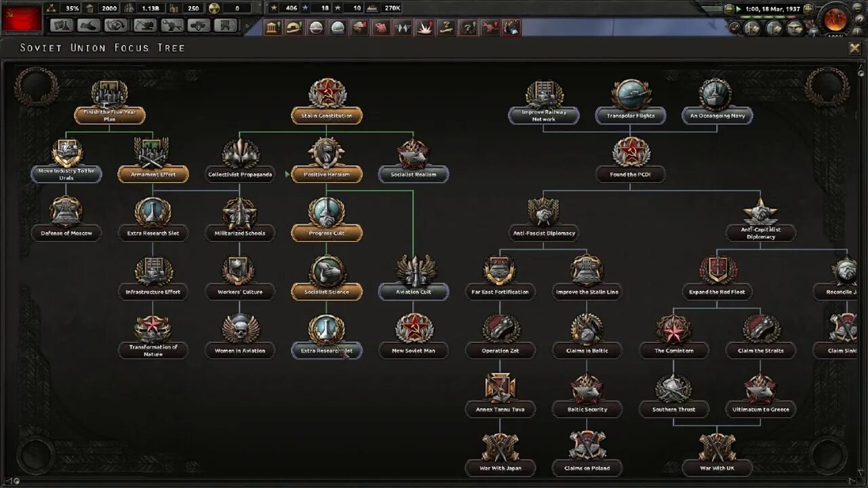The image size is (868, 488).
Task: Select the Armament Effort focus
Action: [153, 161]
